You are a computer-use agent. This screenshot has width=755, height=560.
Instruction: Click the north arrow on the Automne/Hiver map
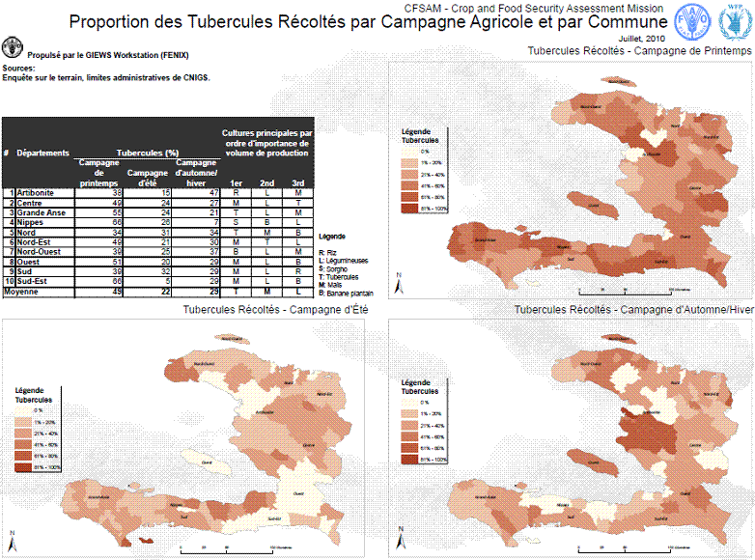(x=400, y=536)
